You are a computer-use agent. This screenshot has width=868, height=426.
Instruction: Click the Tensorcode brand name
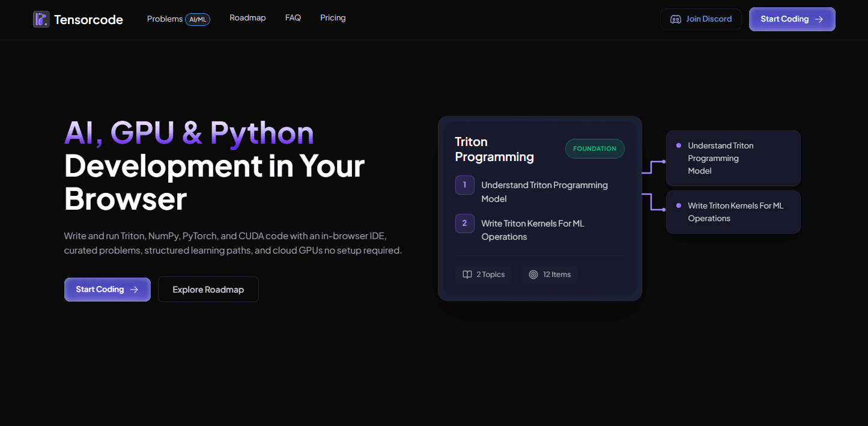click(88, 20)
